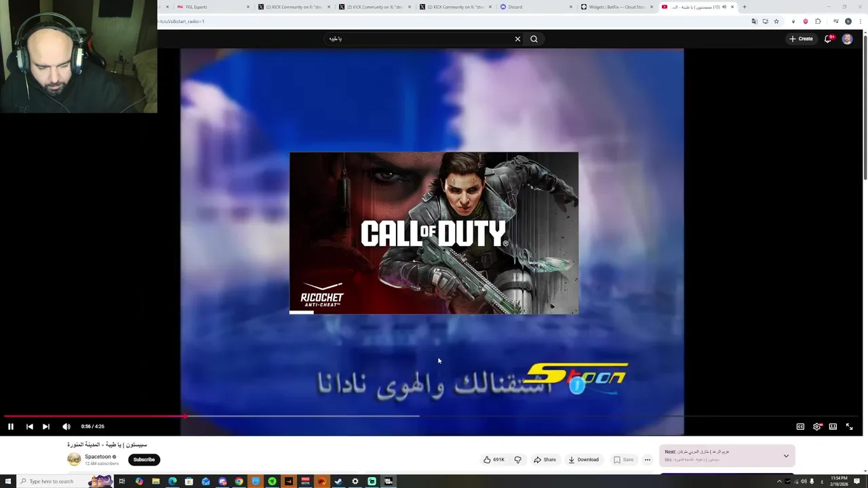
Task: Open the YouTube Create menu
Action: click(x=801, y=39)
